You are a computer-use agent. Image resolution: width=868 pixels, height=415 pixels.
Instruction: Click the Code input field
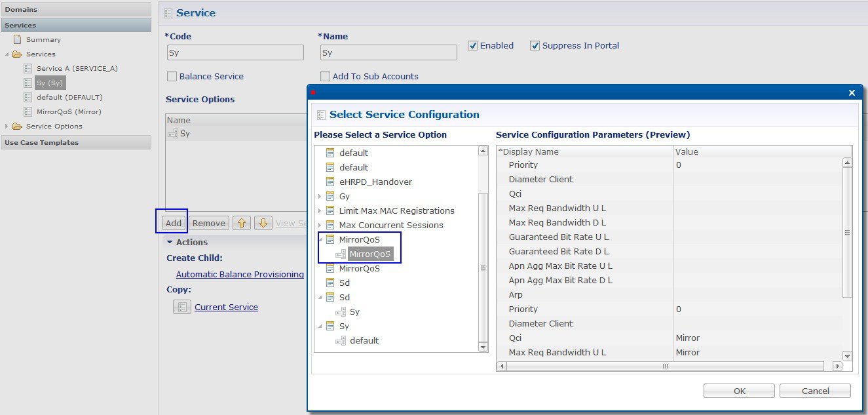235,52
